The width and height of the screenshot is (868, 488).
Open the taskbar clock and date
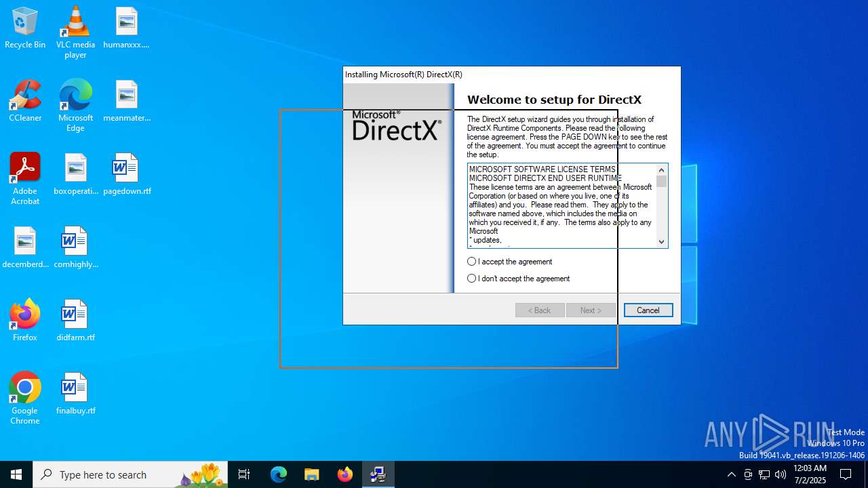point(810,474)
